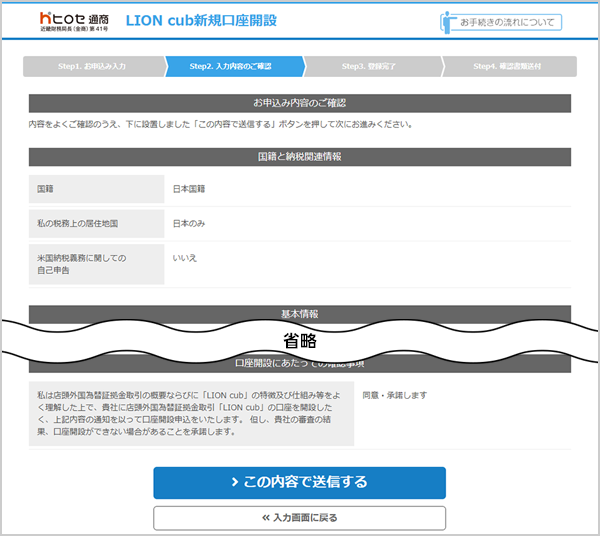Viewport: 600px width, 536px height.
Task: Select the Step4. 確認書類送付 step tab
Action: (509, 67)
